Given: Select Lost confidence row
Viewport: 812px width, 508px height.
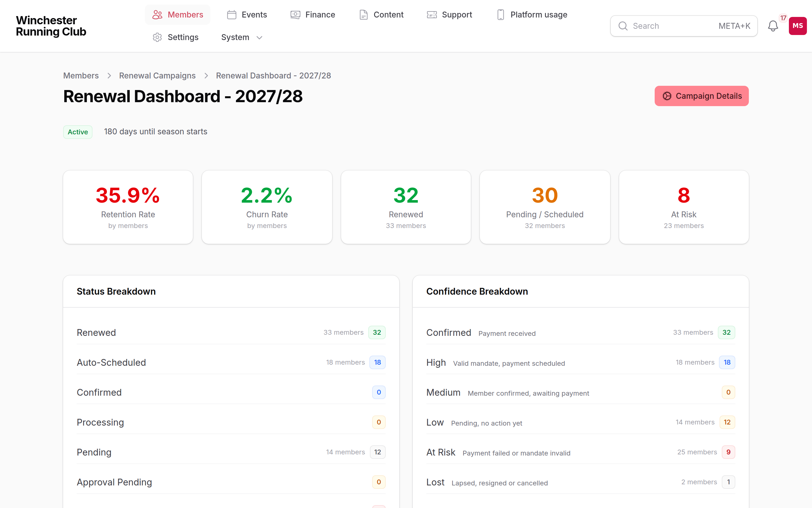Looking at the screenshot, I should 581,482.
